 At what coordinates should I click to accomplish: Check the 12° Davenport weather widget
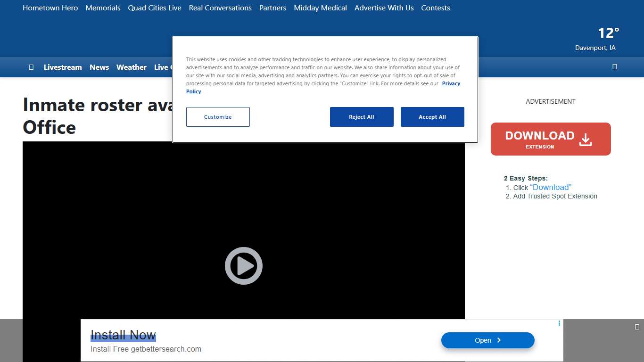point(597,39)
